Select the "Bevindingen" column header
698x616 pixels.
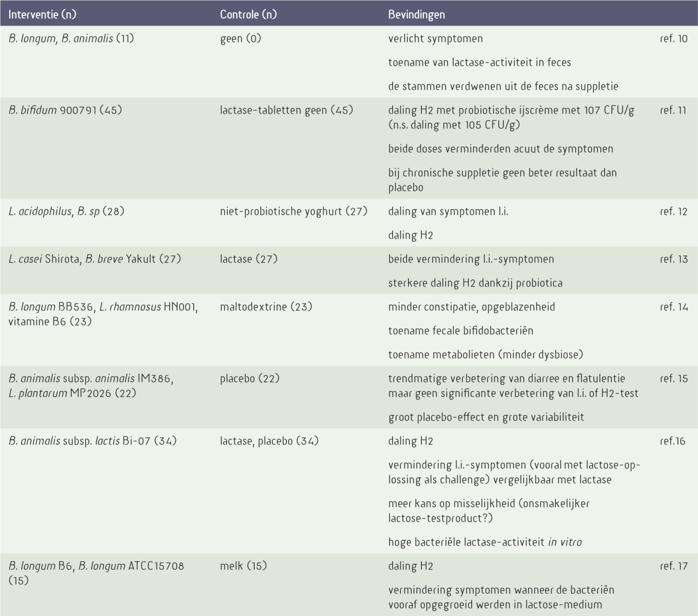(416, 14)
